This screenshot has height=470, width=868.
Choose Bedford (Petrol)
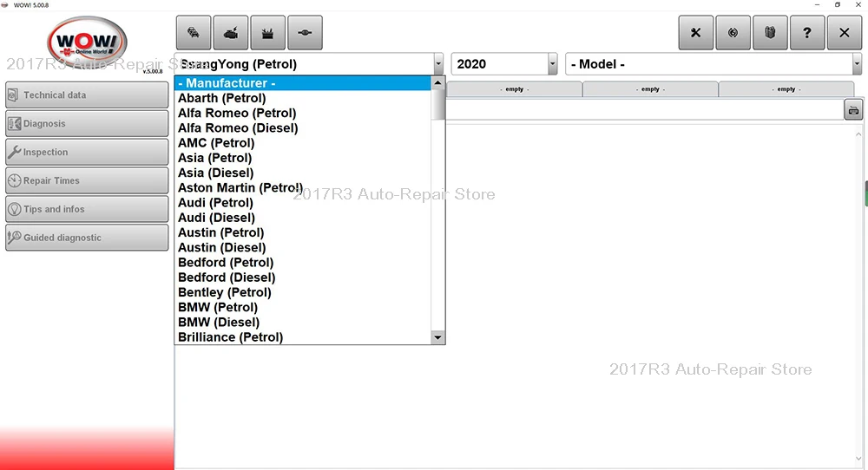303,262
